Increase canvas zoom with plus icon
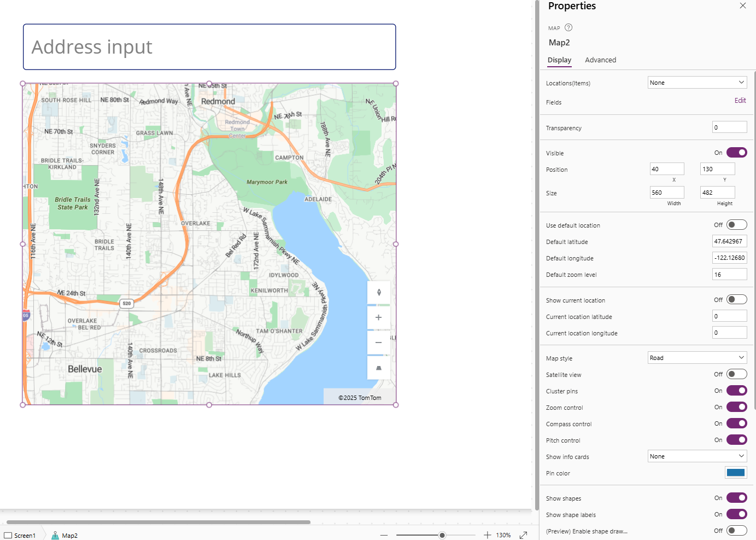 tap(487, 535)
